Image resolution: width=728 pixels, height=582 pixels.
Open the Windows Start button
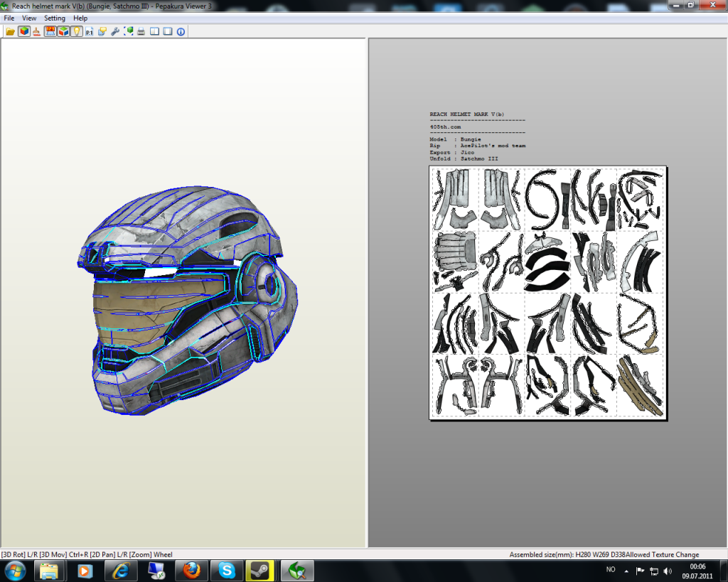[15, 571]
